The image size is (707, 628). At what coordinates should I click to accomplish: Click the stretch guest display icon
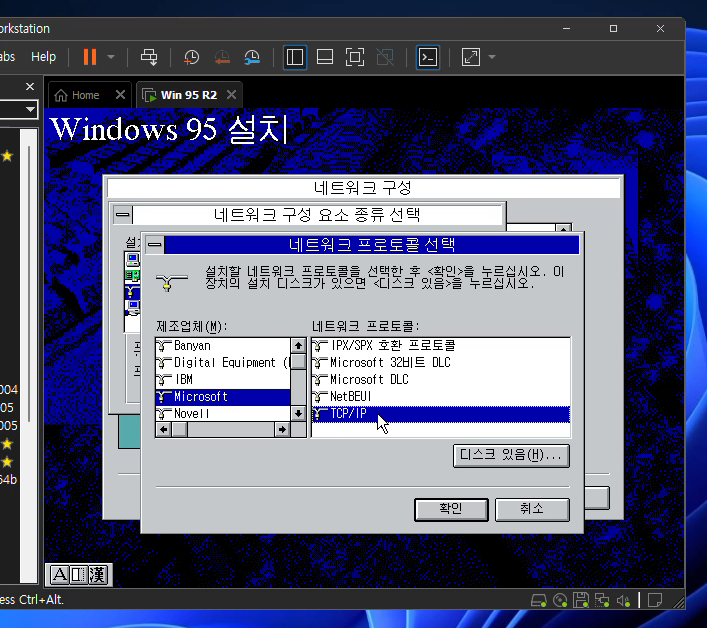click(471, 57)
